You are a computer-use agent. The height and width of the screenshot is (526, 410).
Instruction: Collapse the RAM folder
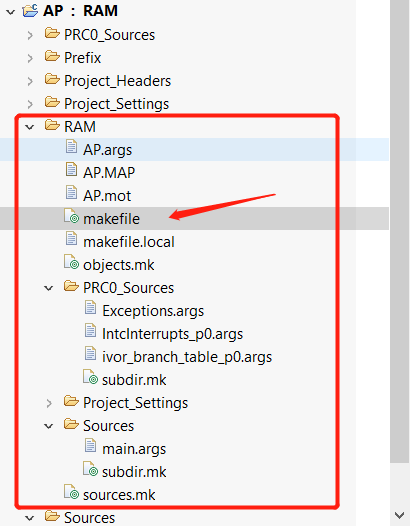point(30,127)
